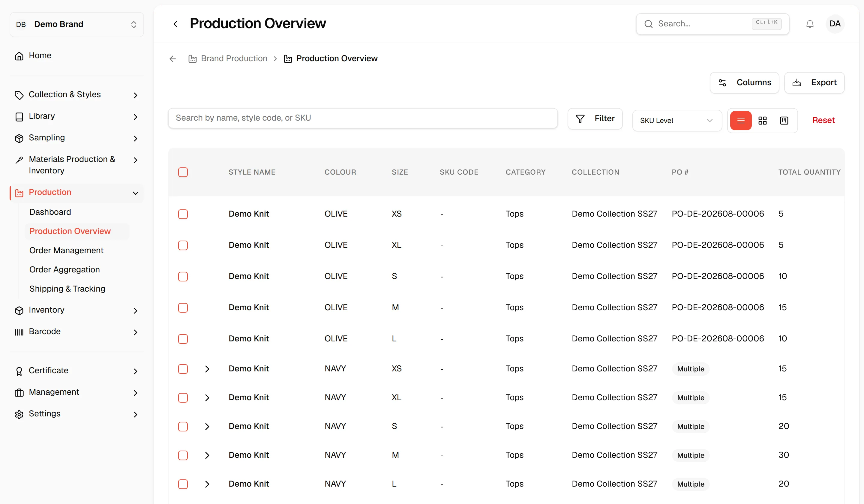The height and width of the screenshot is (504, 864).
Task: Click the Management briefcase icon
Action: [x=19, y=393]
